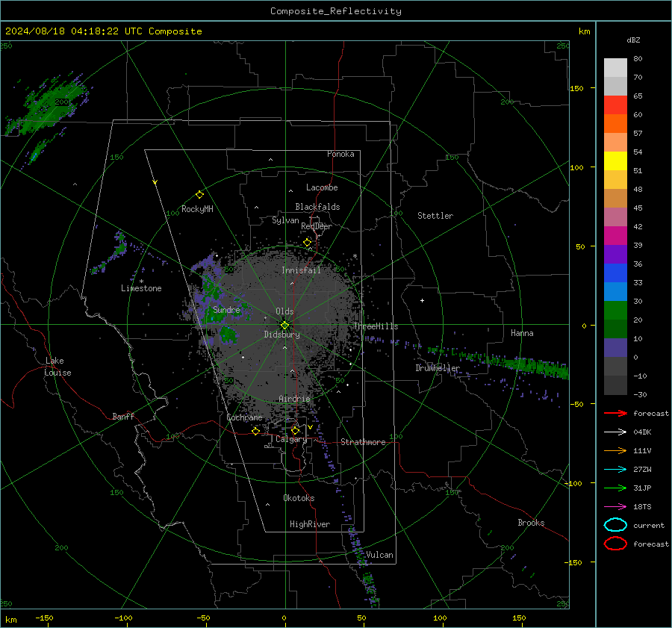The image size is (672, 628).
Task: Click the Cochrane label
Action: click(244, 417)
